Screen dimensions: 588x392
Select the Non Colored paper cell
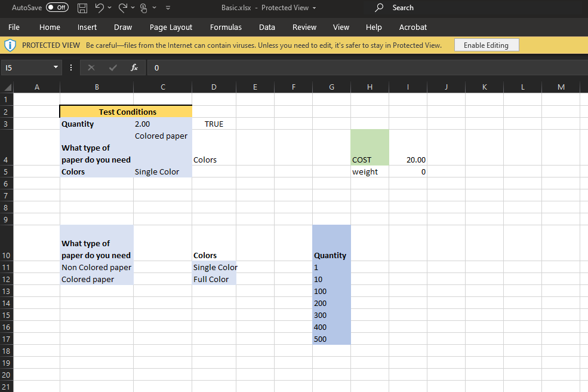(x=97, y=267)
